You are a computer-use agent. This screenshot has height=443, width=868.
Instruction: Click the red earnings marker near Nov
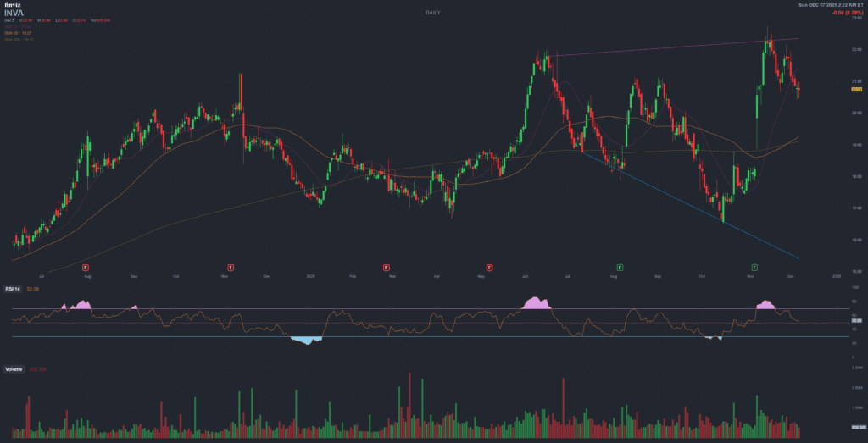click(x=231, y=267)
